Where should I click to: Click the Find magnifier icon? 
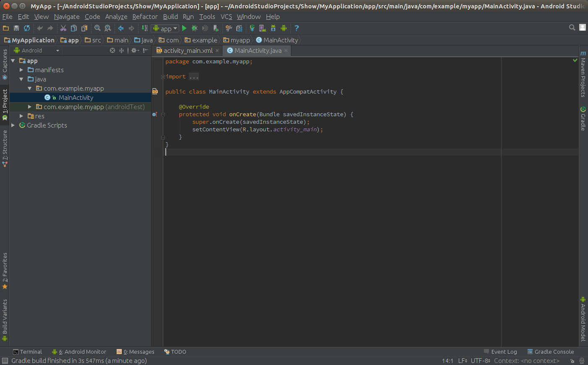(97, 28)
